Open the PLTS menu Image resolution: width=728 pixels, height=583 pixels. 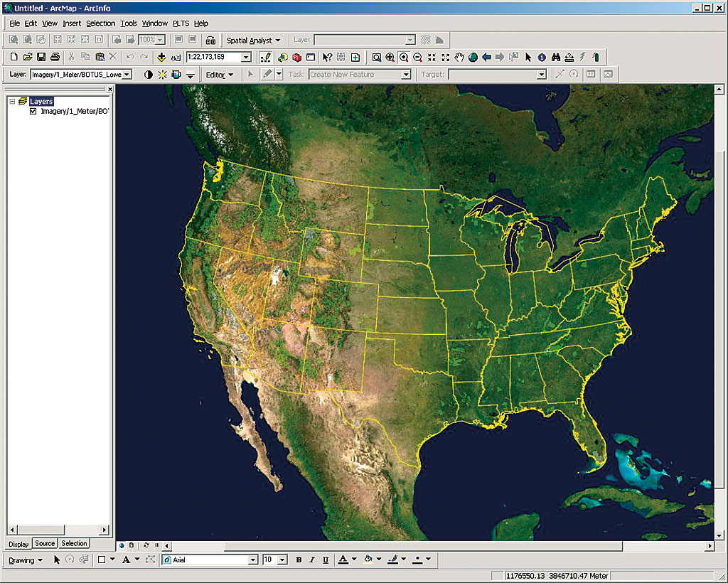[181, 23]
